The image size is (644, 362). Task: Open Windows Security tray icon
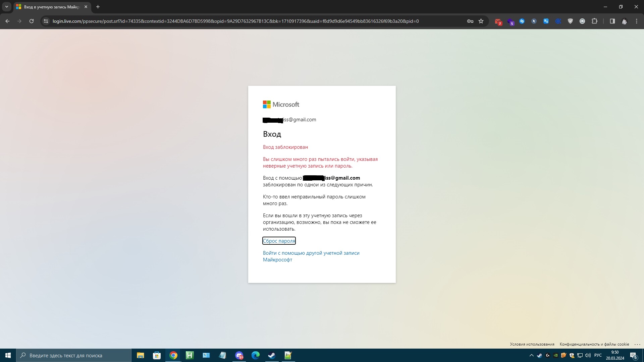click(x=572, y=355)
